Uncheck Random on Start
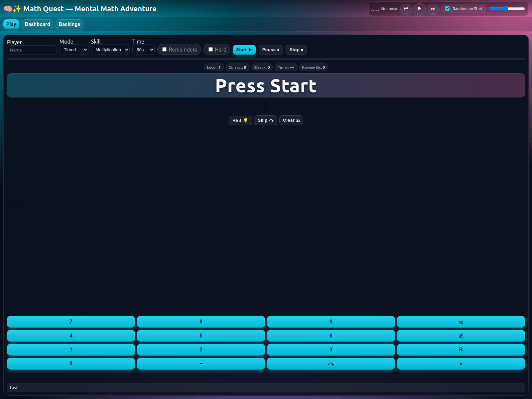This screenshot has width=532, height=399. [x=447, y=9]
